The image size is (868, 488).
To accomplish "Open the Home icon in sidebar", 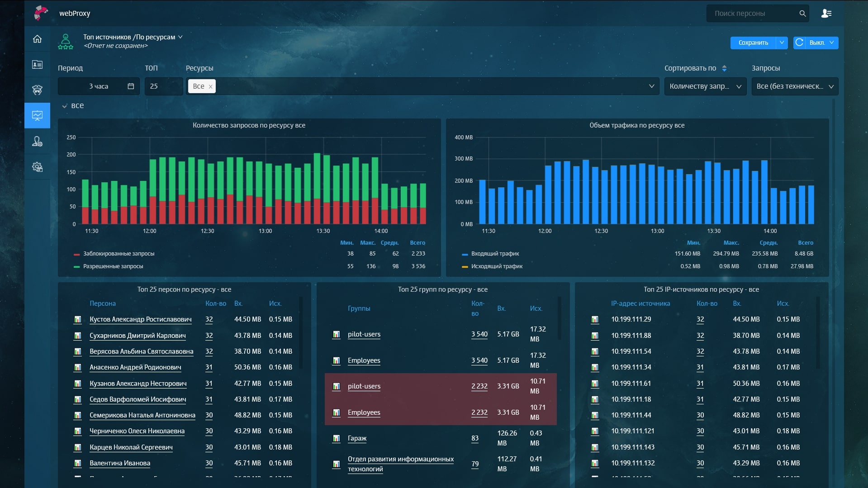I will [37, 39].
